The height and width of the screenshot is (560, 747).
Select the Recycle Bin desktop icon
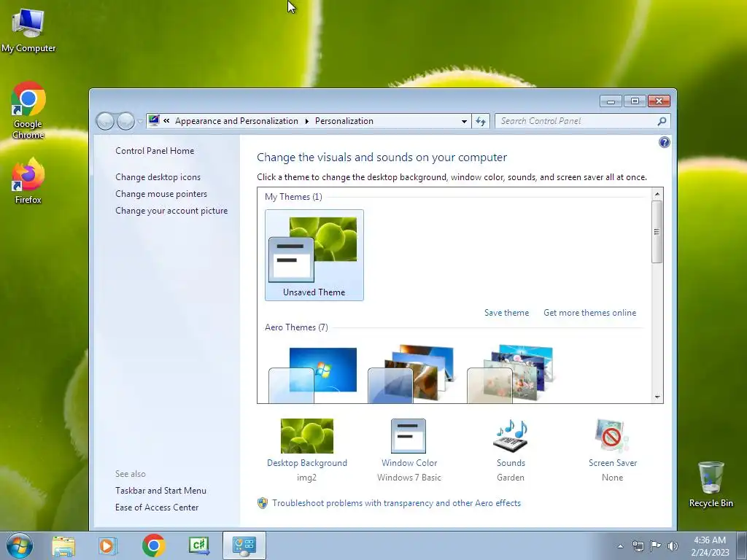pyautogui.click(x=711, y=484)
